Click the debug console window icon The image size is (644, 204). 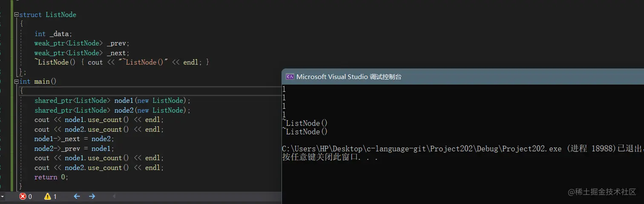coord(290,77)
